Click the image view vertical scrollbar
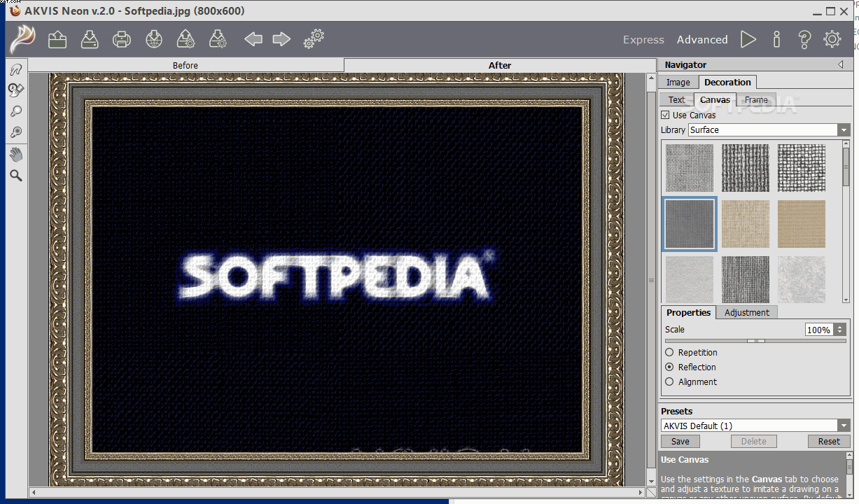Image resolution: width=859 pixels, height=504 pixels. pyautogui.click(x=651, y=279)
